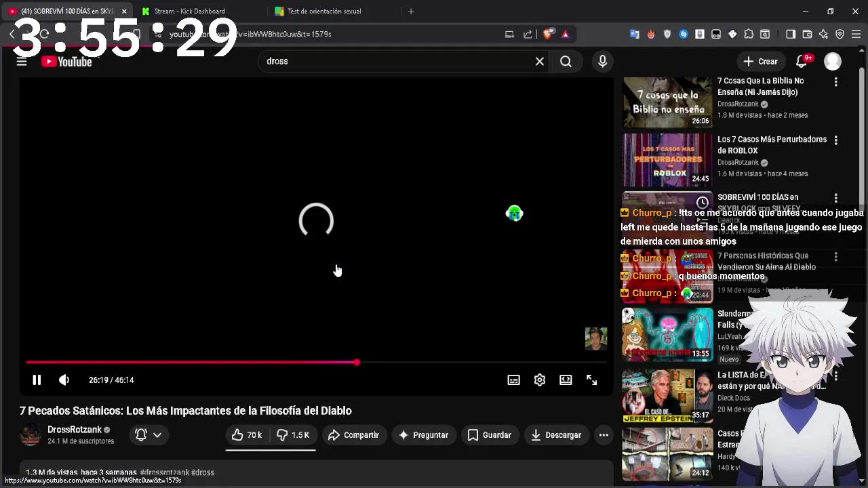This screenshot has height=488, width=868.
Task: Open the Brave Wallet icon
Action: 807,34
